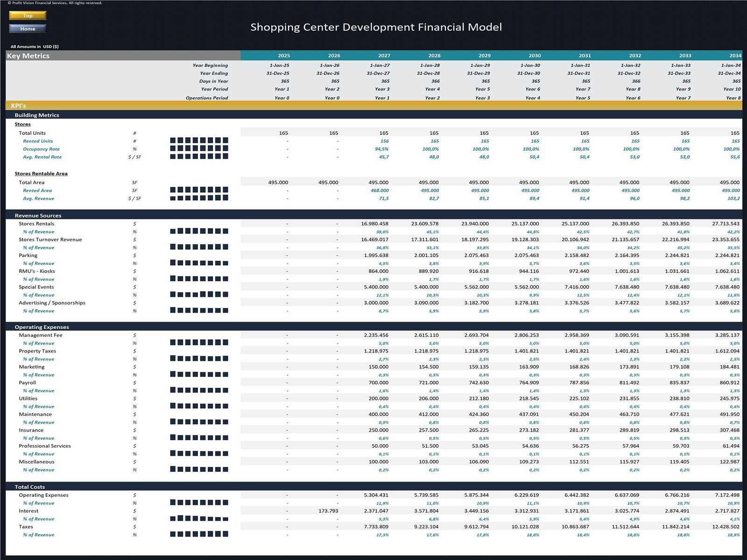Select Stores Rentals 2027 value 16.980.458
The height and width of the screenshot is (560, 747).
[x=374, y=224]
